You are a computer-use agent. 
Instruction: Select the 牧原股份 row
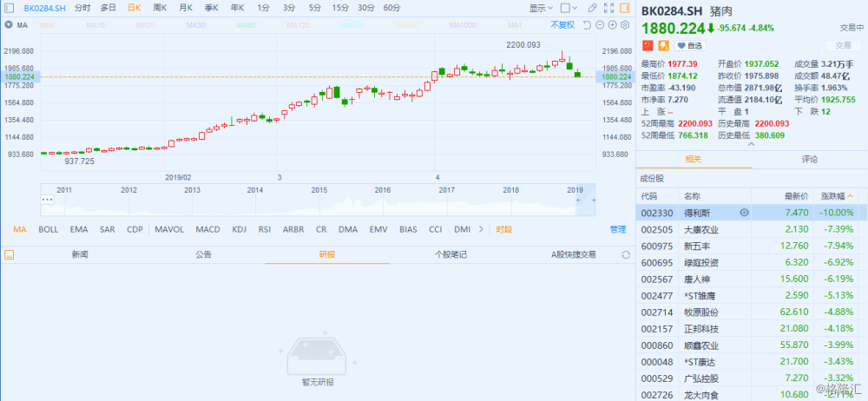[753, 312]
